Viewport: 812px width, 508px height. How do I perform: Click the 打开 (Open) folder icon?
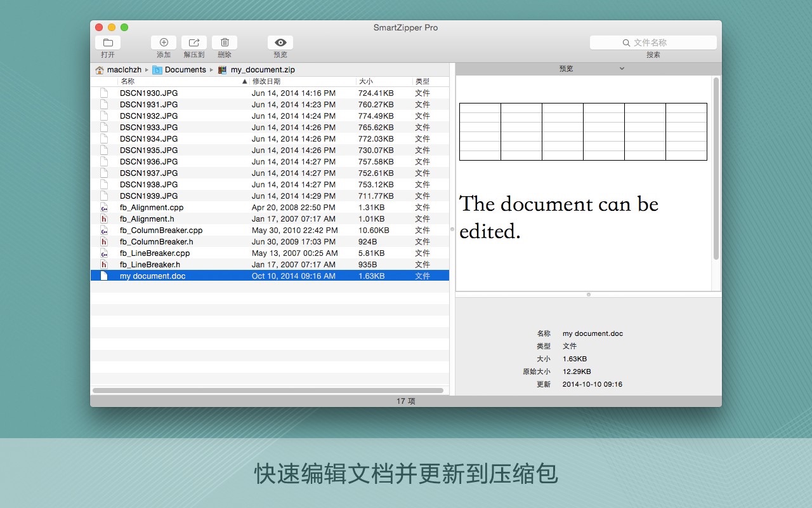[107, 42]
